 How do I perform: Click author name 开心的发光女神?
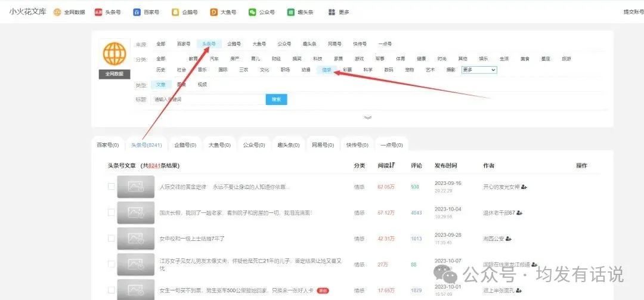[x=501, y=187]
